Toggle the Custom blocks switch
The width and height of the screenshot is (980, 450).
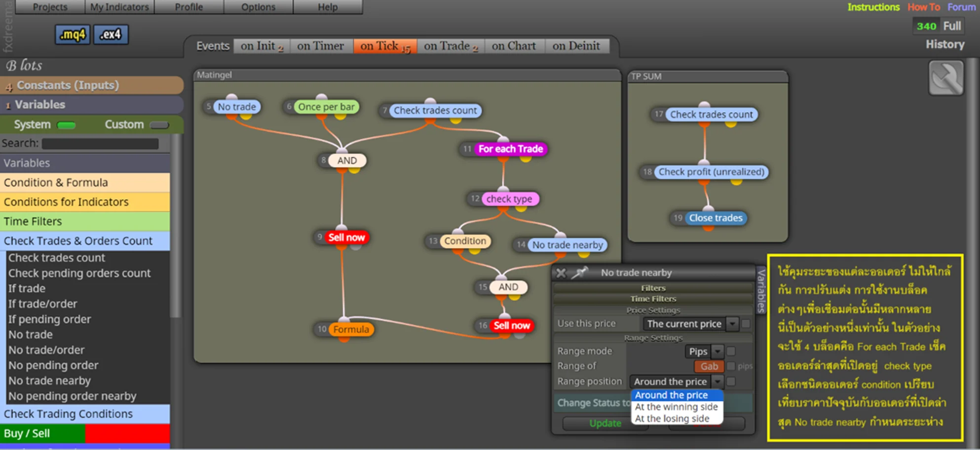(159, 125)
